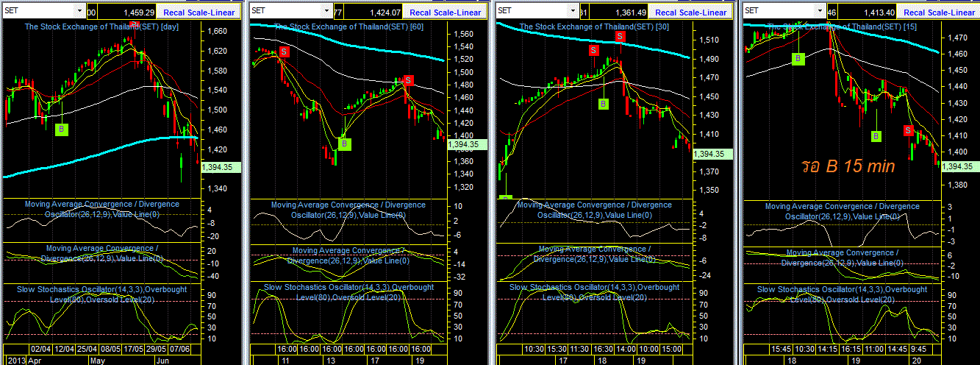Viewport: 980px width, 365px height.
Task: Click MACD Oscillator(26,12,9) label in day chart
Action: 101,209
